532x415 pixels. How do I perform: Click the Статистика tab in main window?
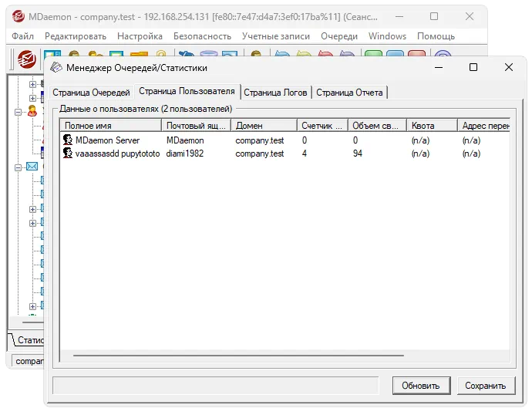[x=29, y=340]
